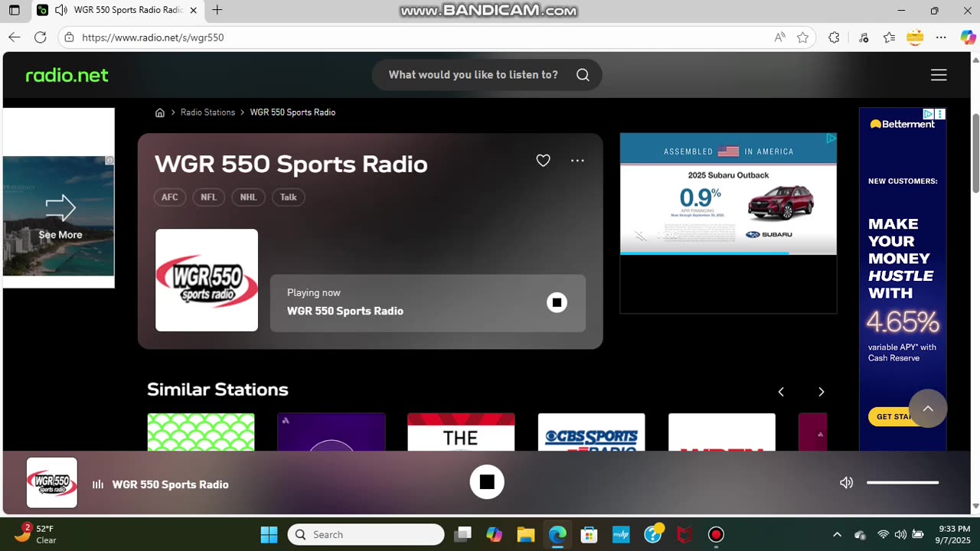Go back in the browser

(14, 37)
